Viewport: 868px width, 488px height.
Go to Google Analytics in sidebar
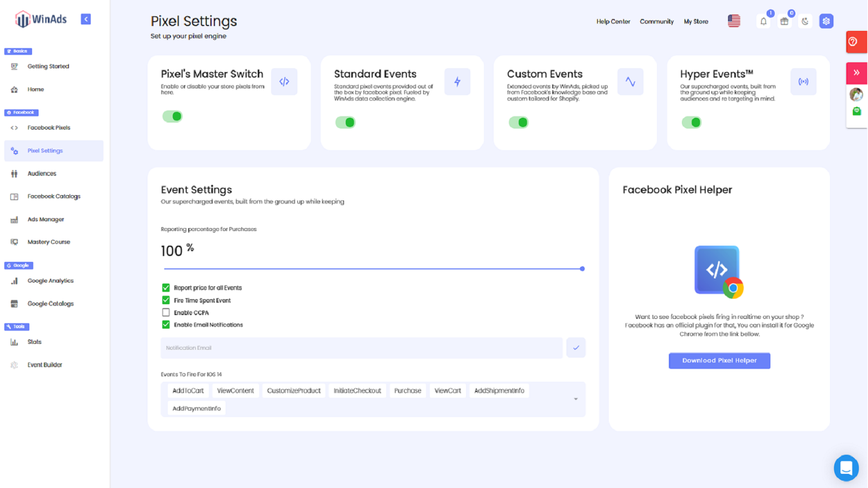coord(50,281)
